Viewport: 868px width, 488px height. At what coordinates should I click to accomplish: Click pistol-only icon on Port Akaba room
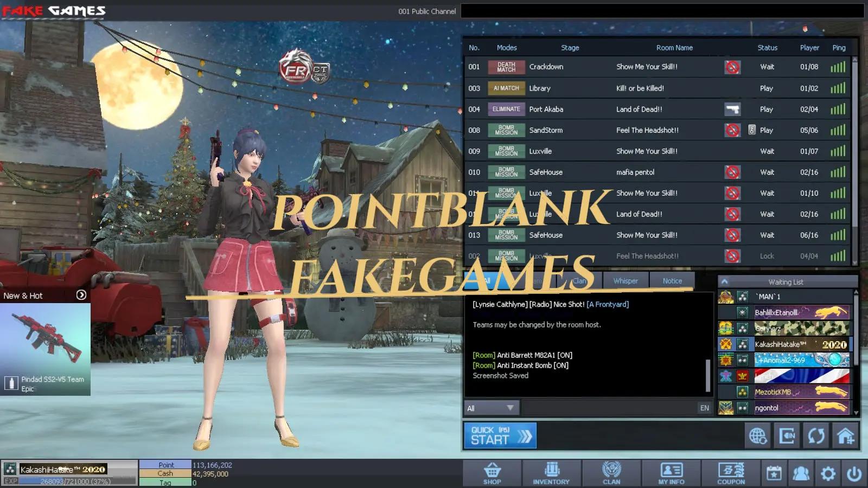point(732,109)
